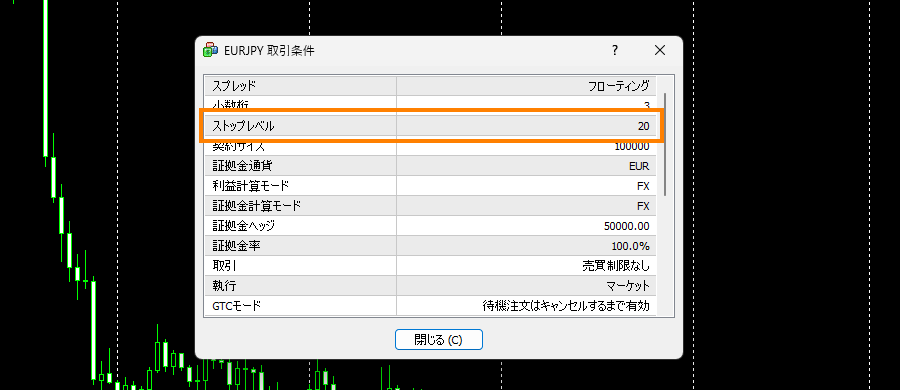Click the 売買制限なし value
The width and height of the screenshot is (900, 390).
click(x=615, y=266)
